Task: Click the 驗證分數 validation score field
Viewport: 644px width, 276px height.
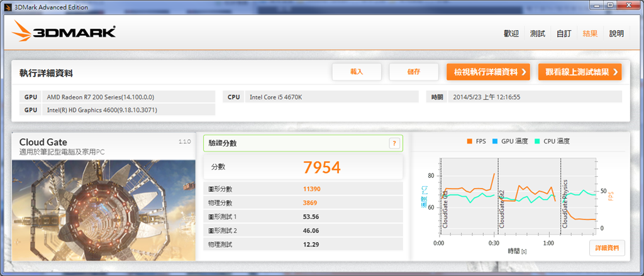Action: [303, 143]
